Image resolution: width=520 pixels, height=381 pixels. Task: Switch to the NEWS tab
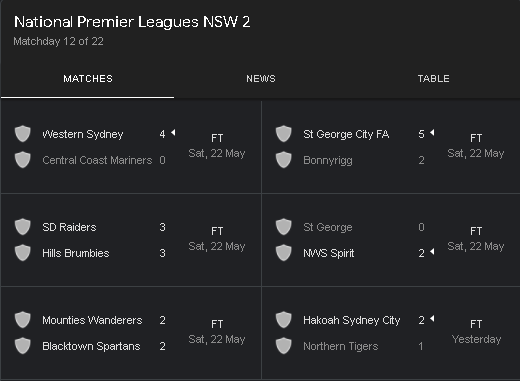pos(261,79)
